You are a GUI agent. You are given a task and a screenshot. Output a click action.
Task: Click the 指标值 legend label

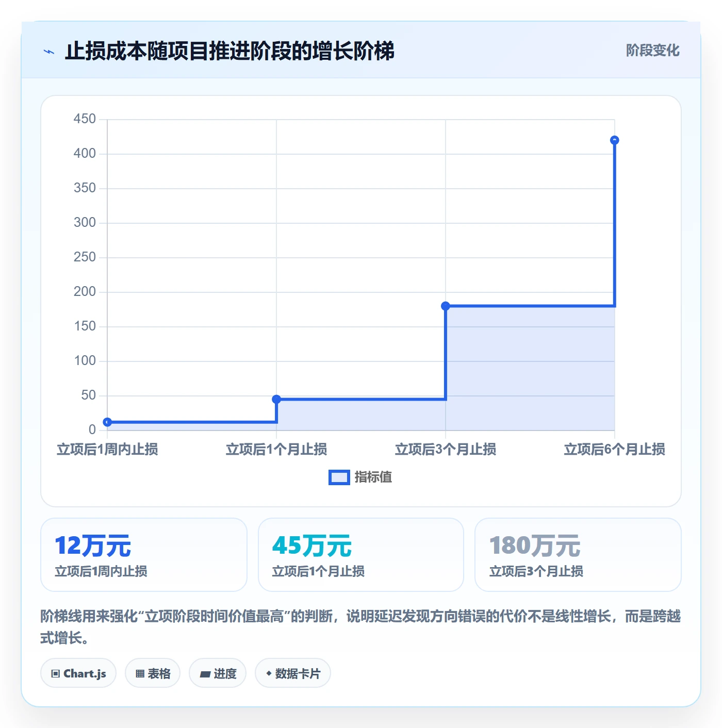pos(373,477)
